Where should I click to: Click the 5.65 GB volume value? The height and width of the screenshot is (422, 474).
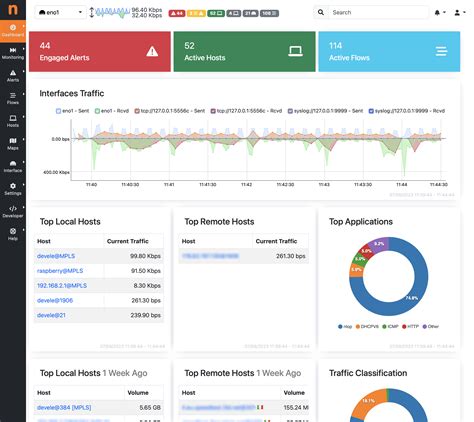point(150,407)
